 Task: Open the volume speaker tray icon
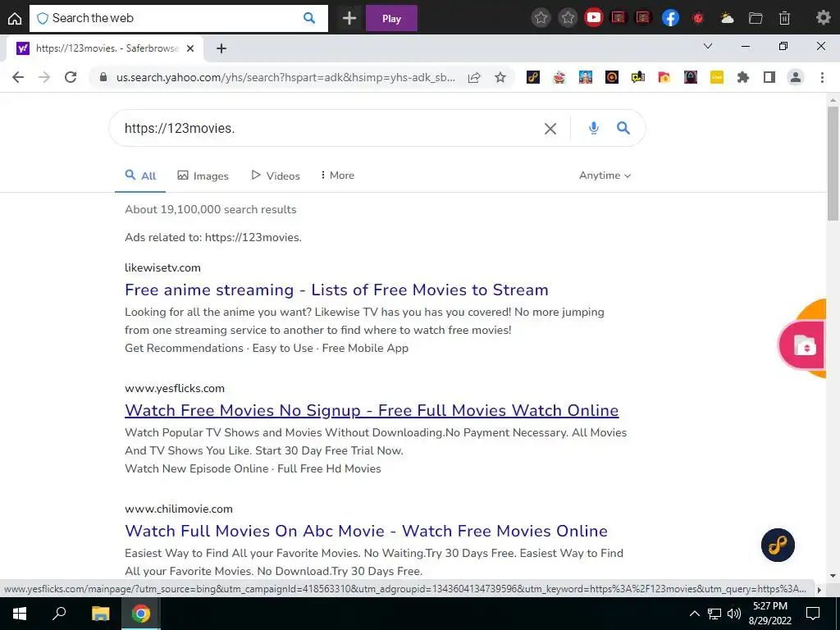point(734,614)
